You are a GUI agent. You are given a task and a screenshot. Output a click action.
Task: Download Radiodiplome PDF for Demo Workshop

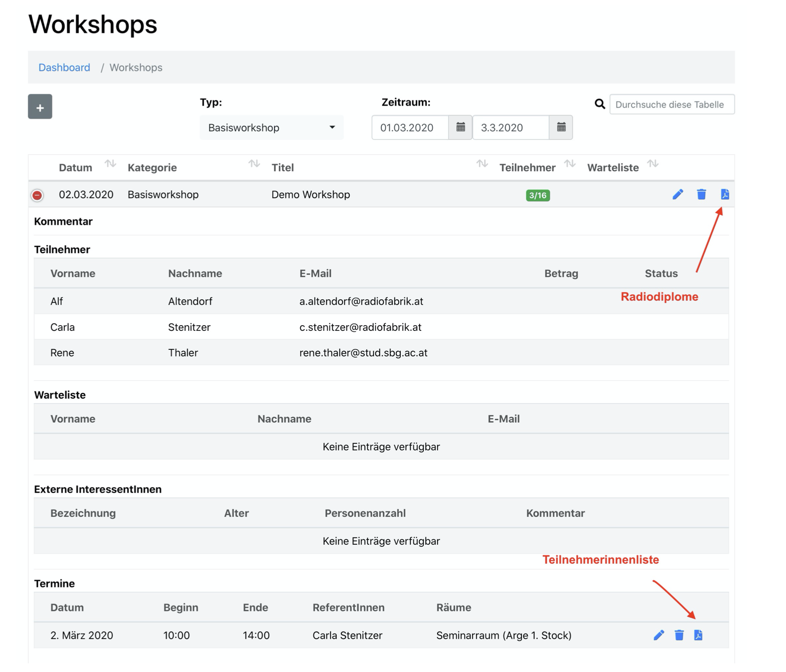725,194
